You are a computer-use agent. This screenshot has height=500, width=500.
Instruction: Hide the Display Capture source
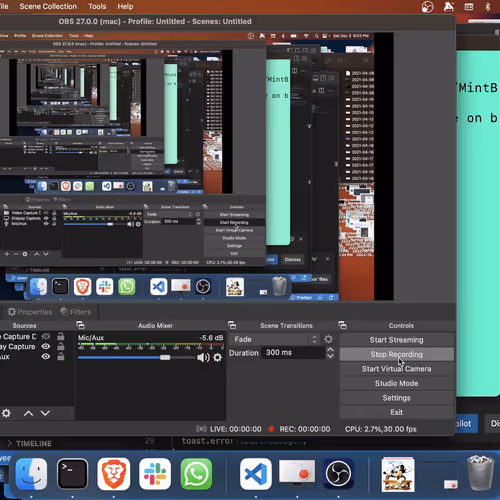[46, 346]
